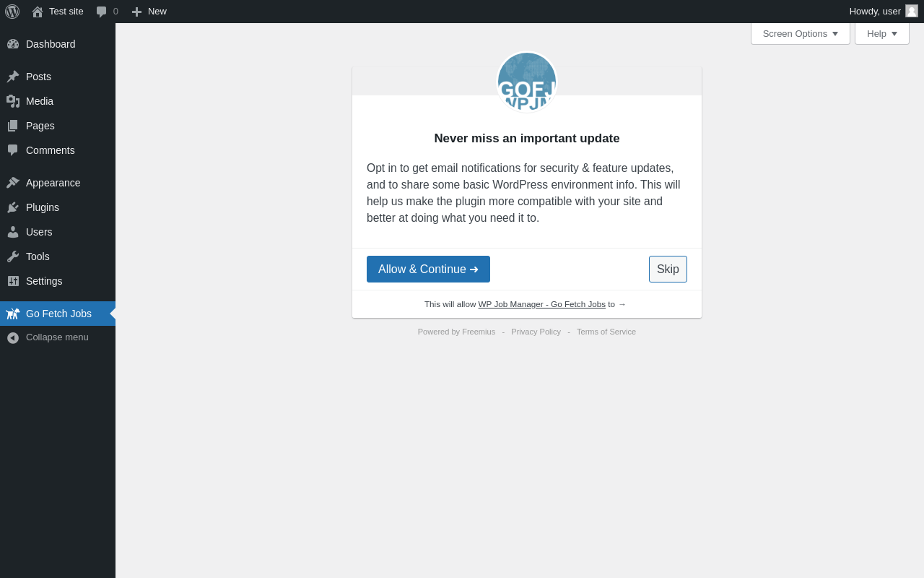Expand permissions list after 'This will allow'
924x578 pixels.
pos(622,304)
